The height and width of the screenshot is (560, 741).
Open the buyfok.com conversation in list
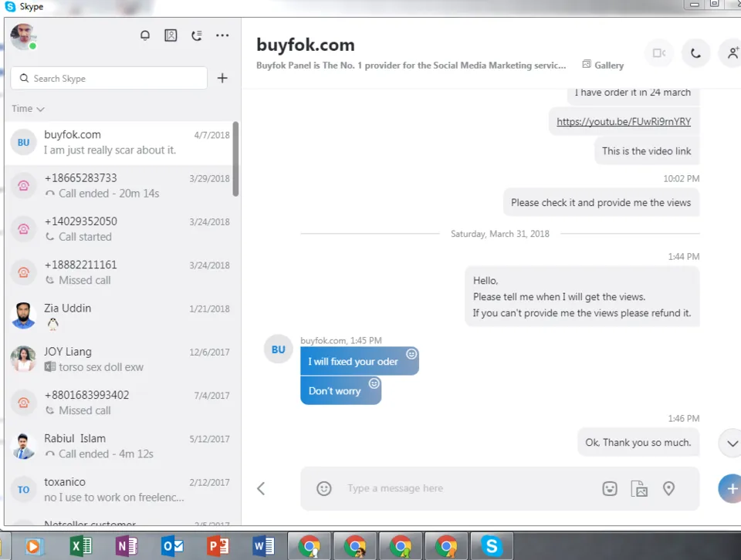[x=119, y=143]
